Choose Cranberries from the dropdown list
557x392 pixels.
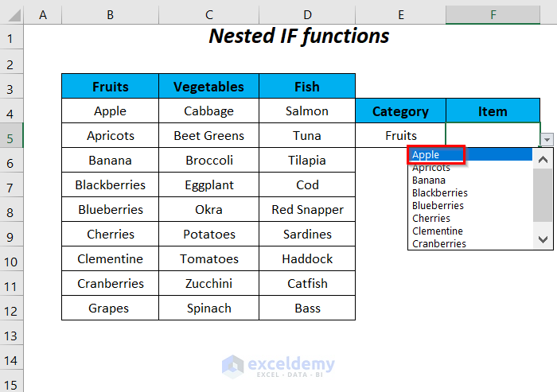coord(439,244)
